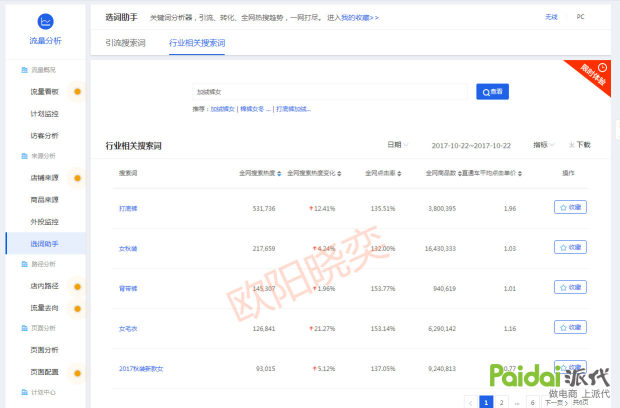Click the 3,800,395 product count cell
This screenshot has width=620, height=408.
[x=442, y=208]
